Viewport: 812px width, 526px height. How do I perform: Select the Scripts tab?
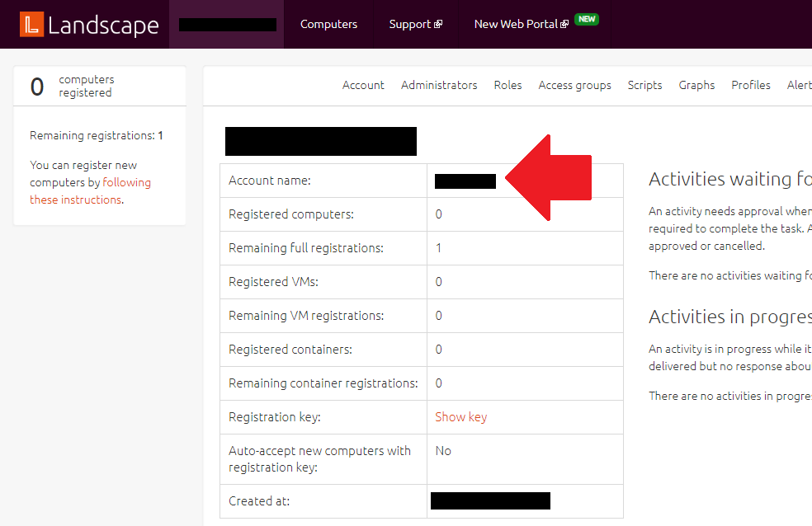644,85
